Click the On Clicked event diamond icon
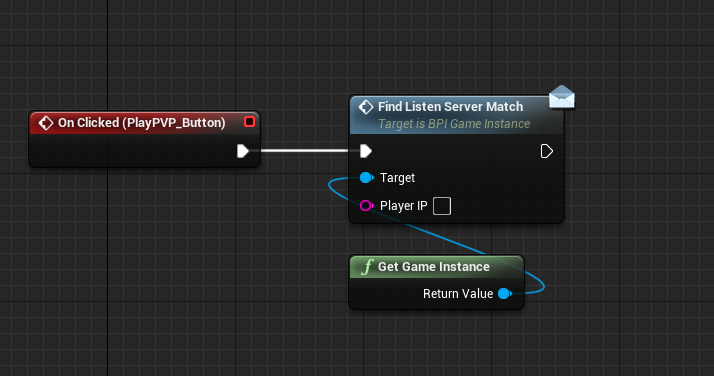Viewport: 714px width, 376px height. [x=46, y=123]
